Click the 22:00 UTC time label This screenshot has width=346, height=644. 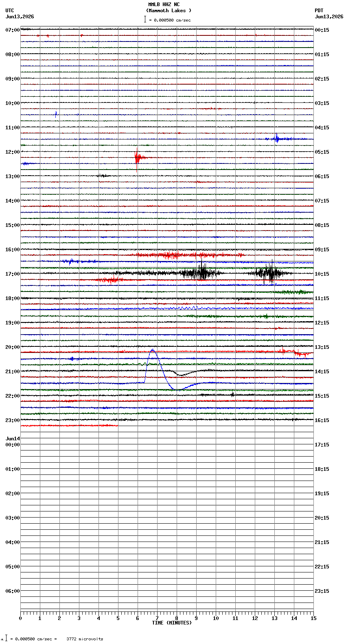(13, 396)
